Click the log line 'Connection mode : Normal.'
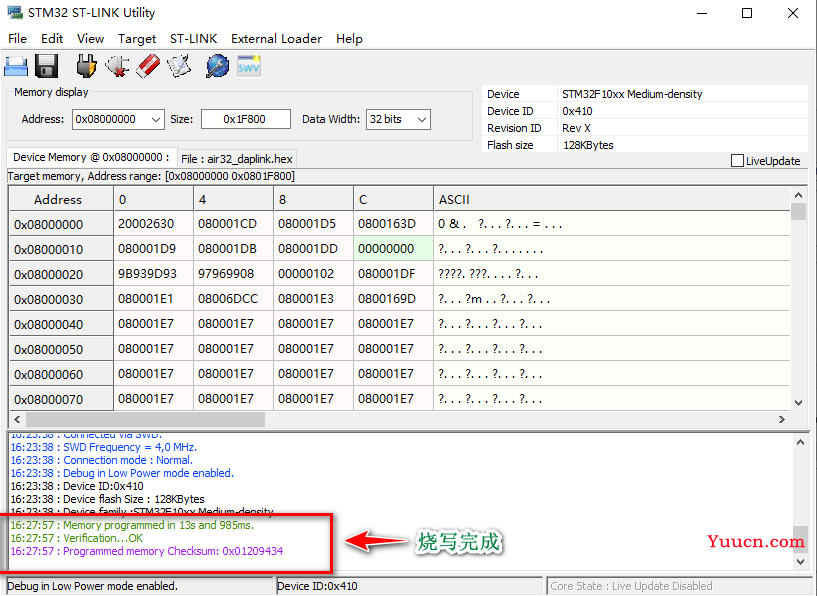The height and width of the screenshot is (596, 817). pyautogui.click(x=102, y=460)
